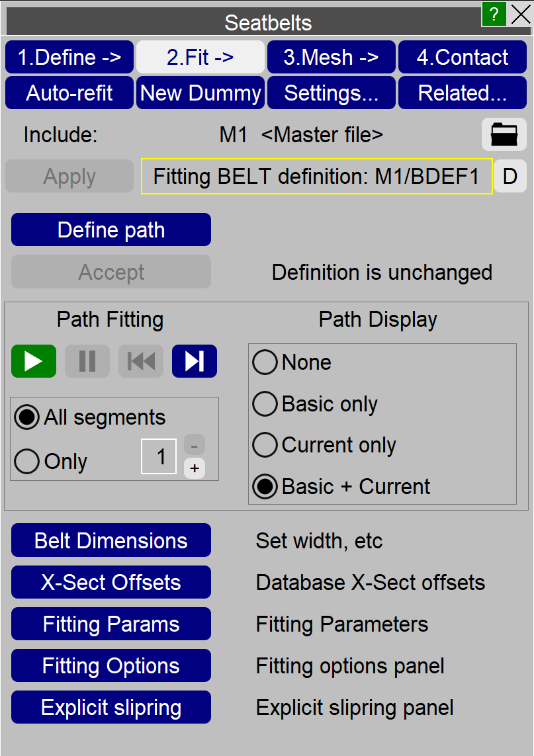Click the pause fitting icon
534x756 pixels.
pyautogui.click(x=87, y=361)
